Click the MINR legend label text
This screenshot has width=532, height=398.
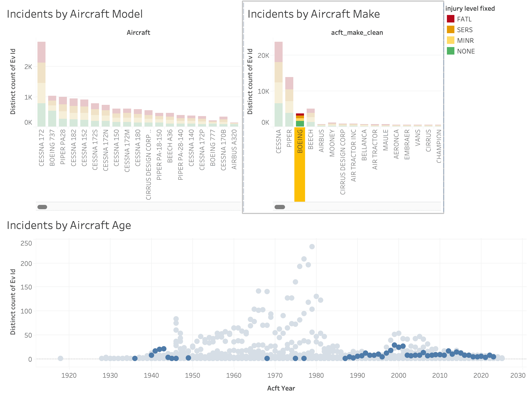coord(465,41)
